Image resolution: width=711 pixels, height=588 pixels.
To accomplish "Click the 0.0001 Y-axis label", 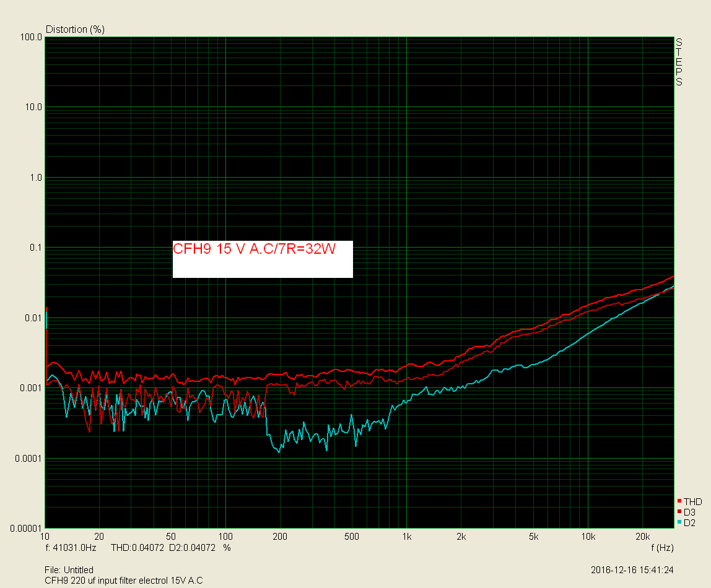I will tap(28, 459).
